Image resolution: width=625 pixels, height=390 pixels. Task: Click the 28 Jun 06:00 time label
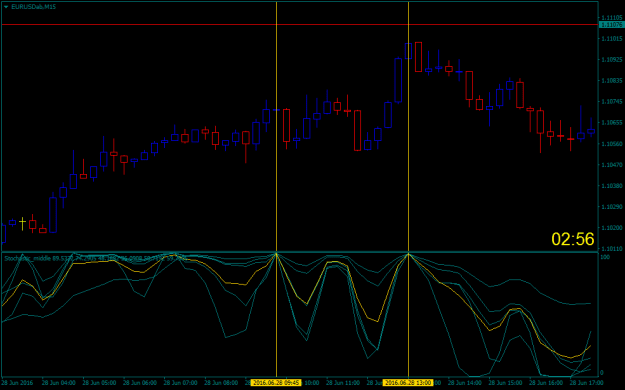(x=140, y=383)
